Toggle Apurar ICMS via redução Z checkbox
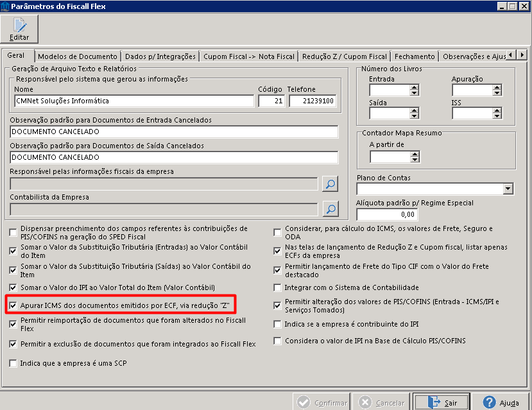 click(13, 305)
